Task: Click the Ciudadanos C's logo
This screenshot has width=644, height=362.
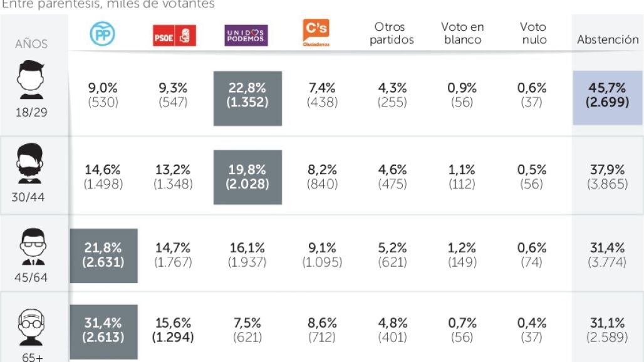Action: pos(316,33)
